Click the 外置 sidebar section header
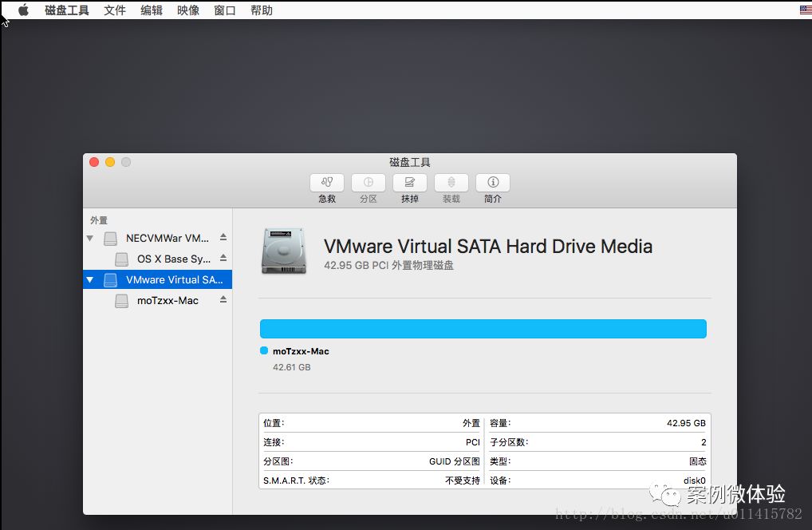812x530 pixels. click(99, 220)
